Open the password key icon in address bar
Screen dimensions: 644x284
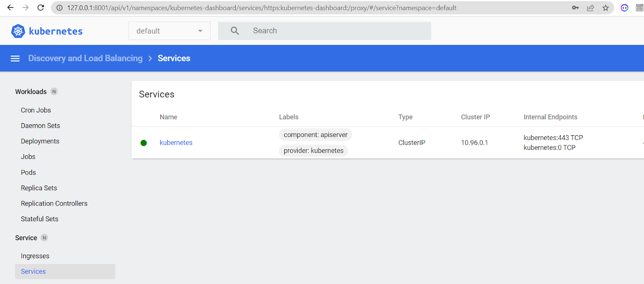coord(576,8)
